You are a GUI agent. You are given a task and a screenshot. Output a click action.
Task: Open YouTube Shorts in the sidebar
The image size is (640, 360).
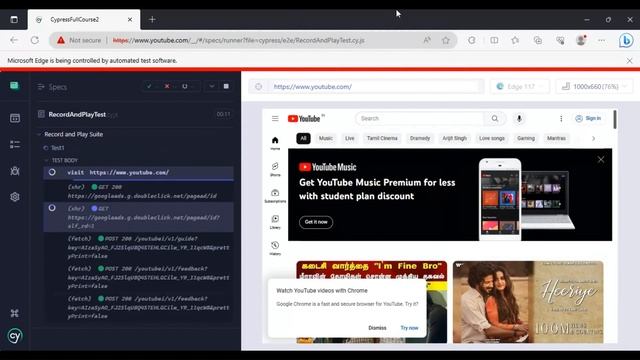click(275, 169)
